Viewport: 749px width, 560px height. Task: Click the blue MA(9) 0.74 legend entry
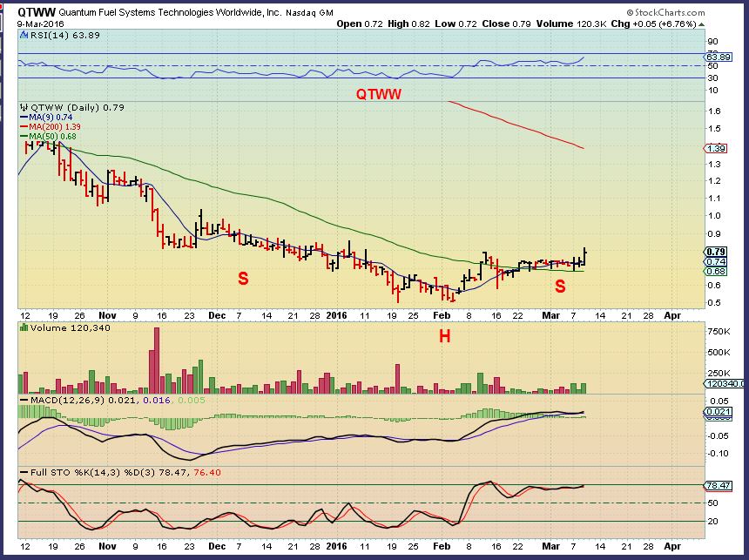click(x=46, y=117)
